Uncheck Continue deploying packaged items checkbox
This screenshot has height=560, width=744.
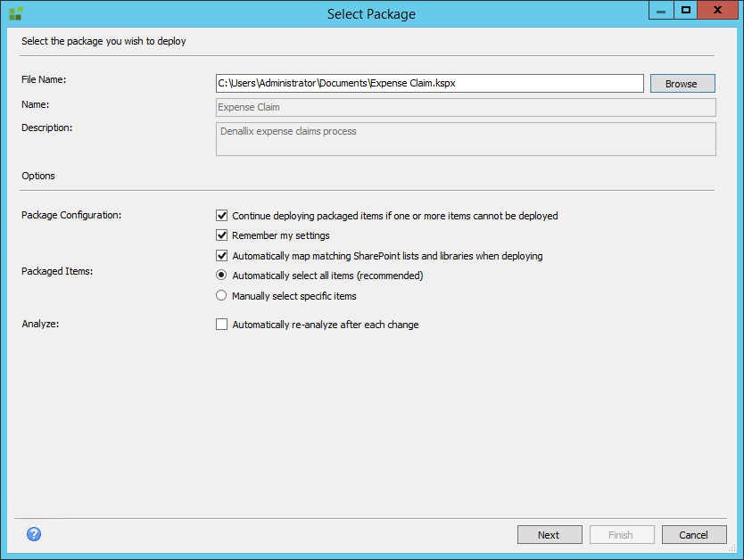(x=222, y=216)
